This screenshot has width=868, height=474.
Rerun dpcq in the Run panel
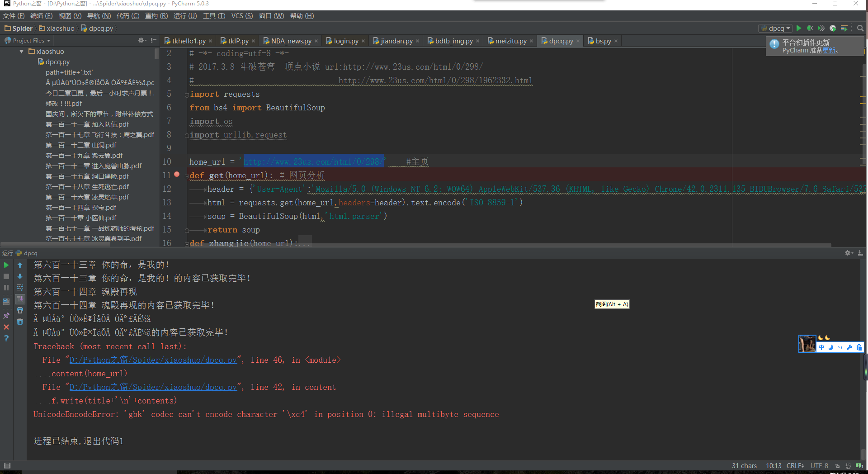coord(6,265)
